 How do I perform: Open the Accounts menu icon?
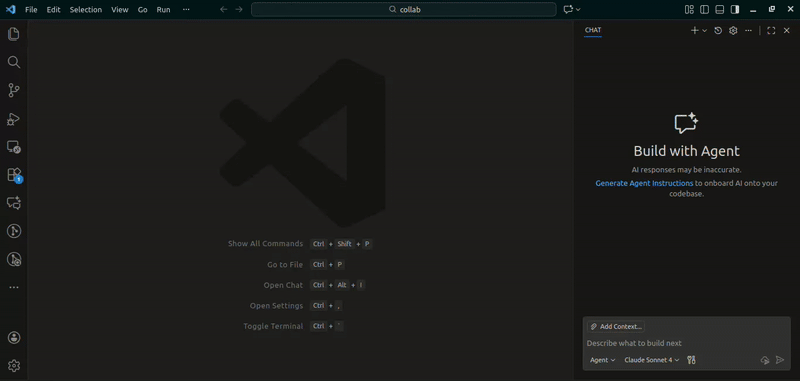coord(14,338)
